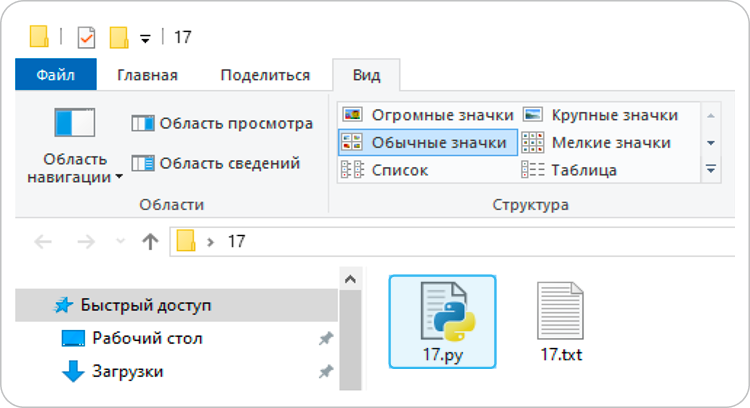
Task: Click title bar folder icon
Action: click(x=39, y=36)
